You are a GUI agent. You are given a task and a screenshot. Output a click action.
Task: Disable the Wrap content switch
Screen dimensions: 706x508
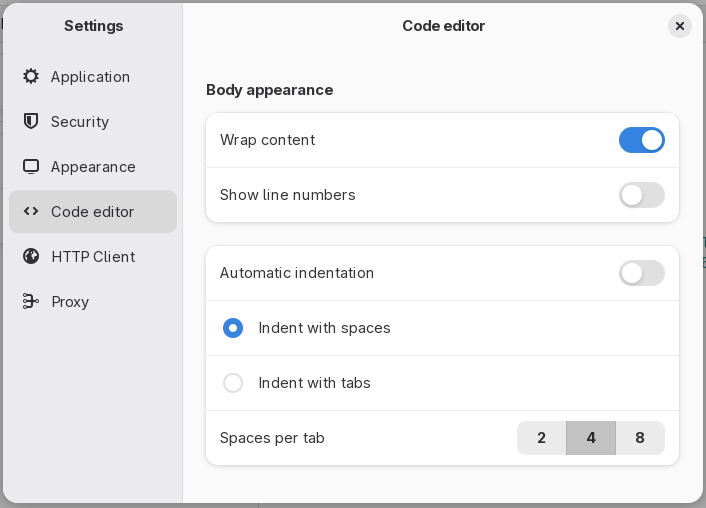coord(642,140)
